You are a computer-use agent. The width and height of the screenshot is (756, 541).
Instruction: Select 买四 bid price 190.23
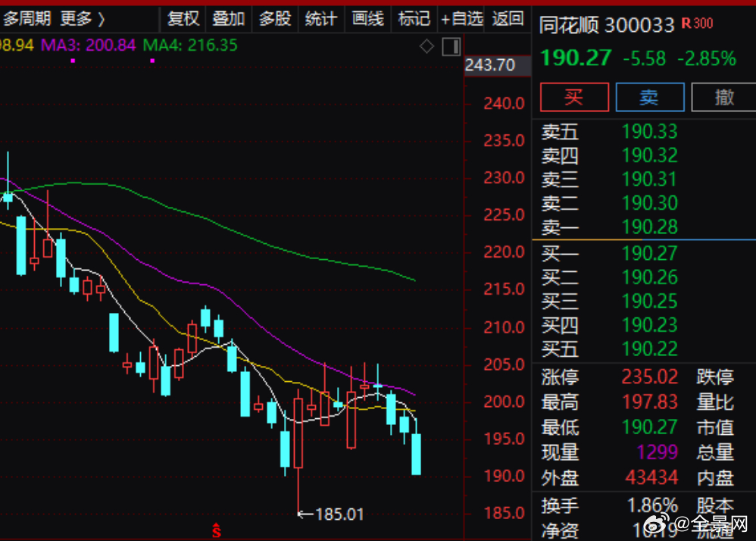[649, 325]
